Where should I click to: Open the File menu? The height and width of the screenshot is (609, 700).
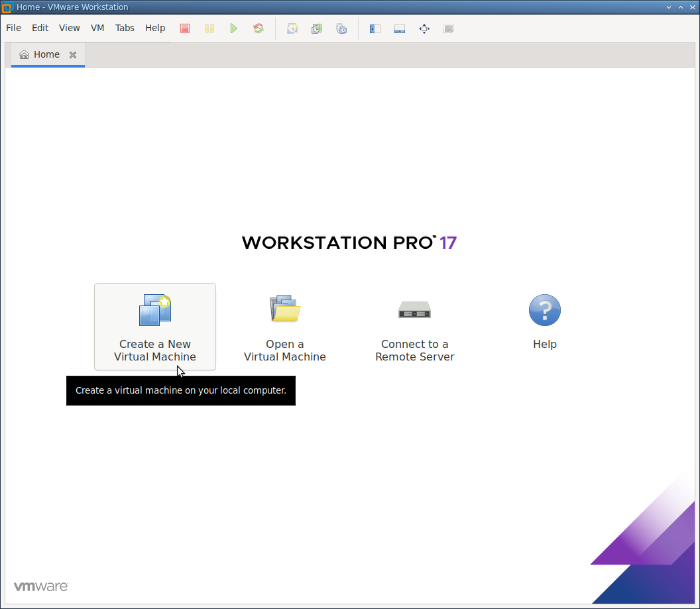pos(13,28)
